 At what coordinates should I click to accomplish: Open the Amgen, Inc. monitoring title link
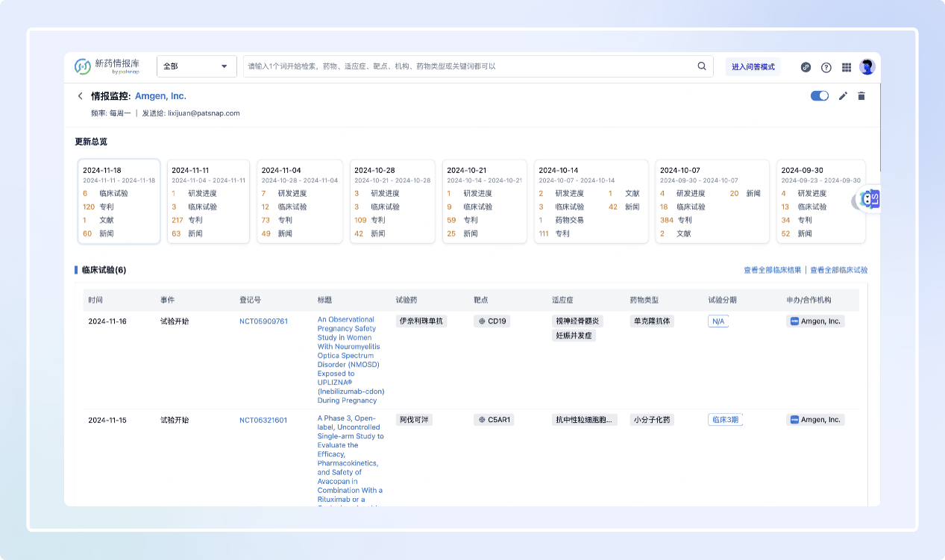[160, 96]
